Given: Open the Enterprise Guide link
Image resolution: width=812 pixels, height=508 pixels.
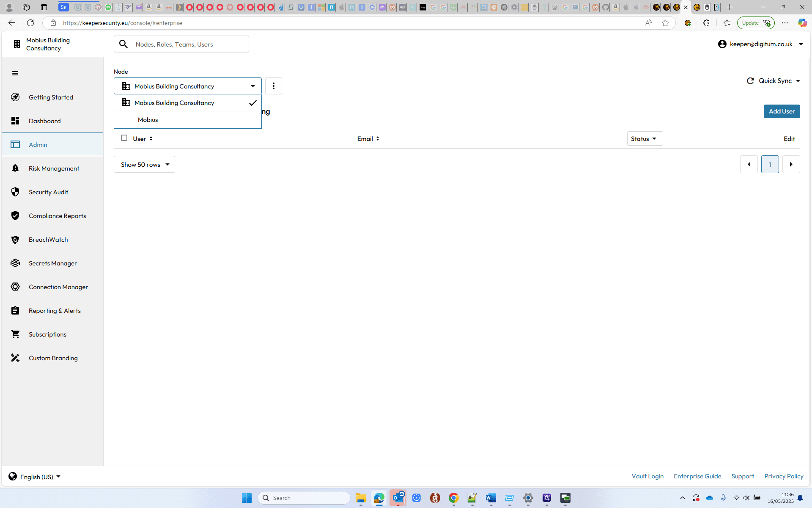Looking at the screenshot, I should pos(697,476).
